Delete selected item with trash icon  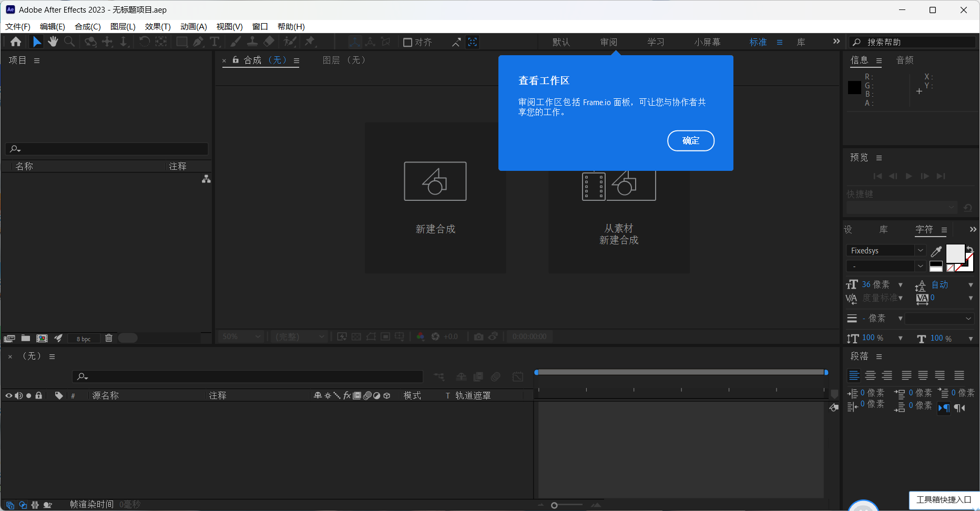[109, 338]
